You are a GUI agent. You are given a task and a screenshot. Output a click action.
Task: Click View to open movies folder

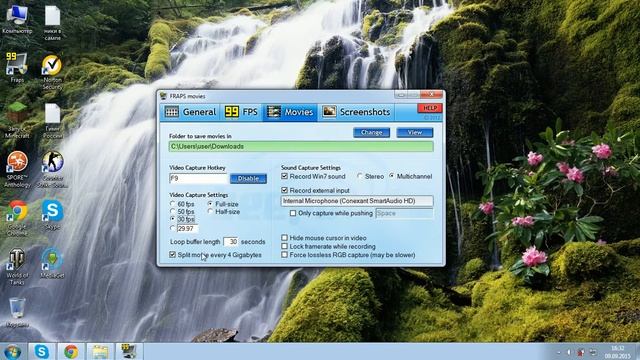click(415, 133)
